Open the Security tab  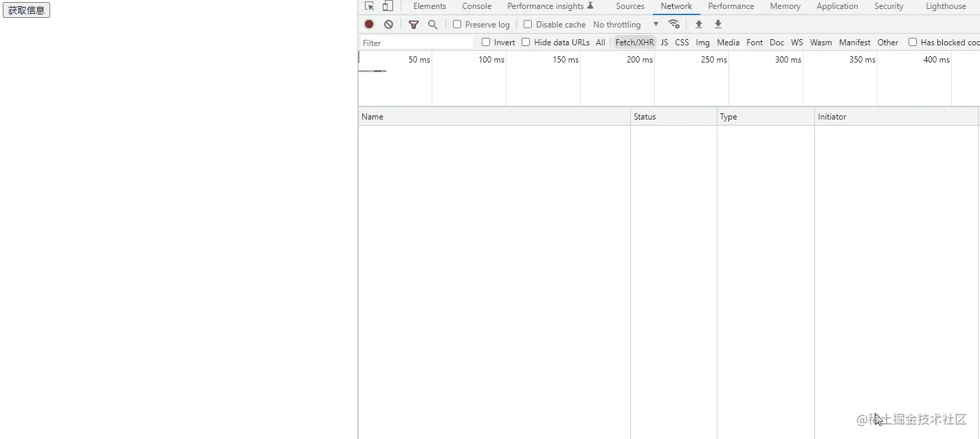(x=889, y=6)
